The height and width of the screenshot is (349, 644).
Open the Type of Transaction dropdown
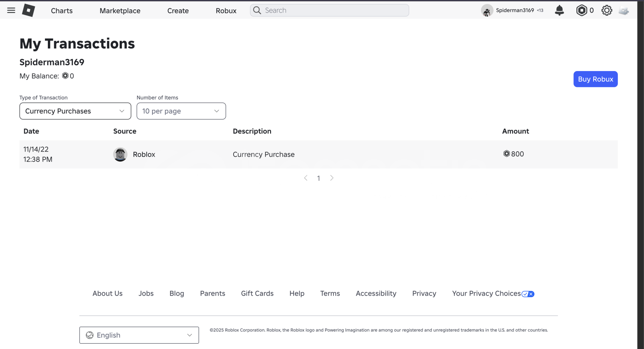pos(75,111)
